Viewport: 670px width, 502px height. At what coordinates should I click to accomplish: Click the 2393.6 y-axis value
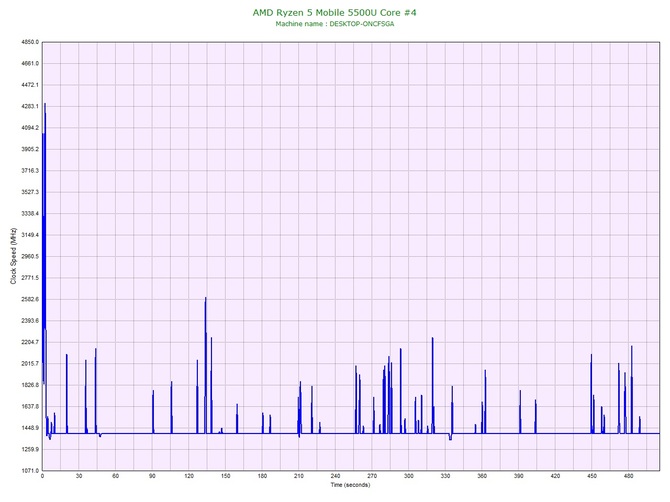pos(30,321)
